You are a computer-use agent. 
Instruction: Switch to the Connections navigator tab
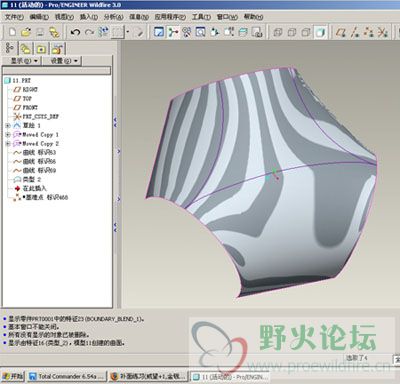tap(57, 49)
